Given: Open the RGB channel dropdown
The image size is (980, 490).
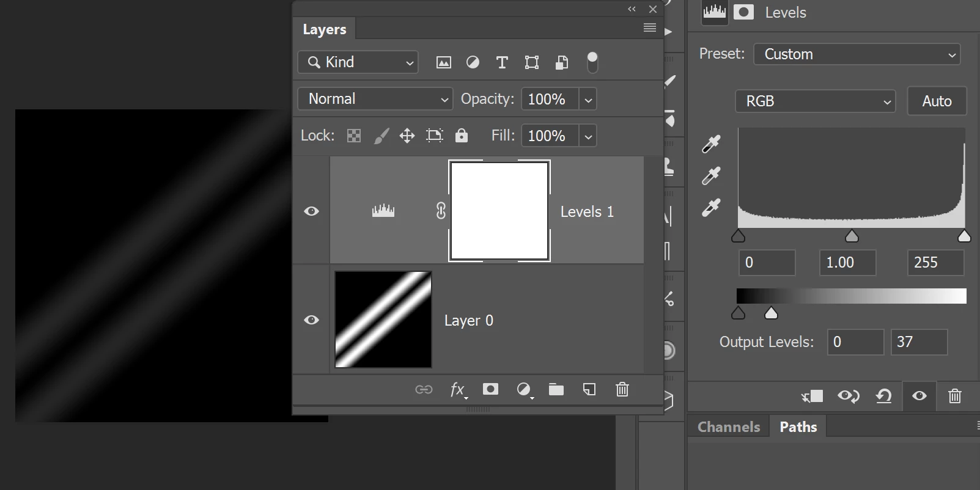Looking at the screenshot, I should tap(816, 101).
